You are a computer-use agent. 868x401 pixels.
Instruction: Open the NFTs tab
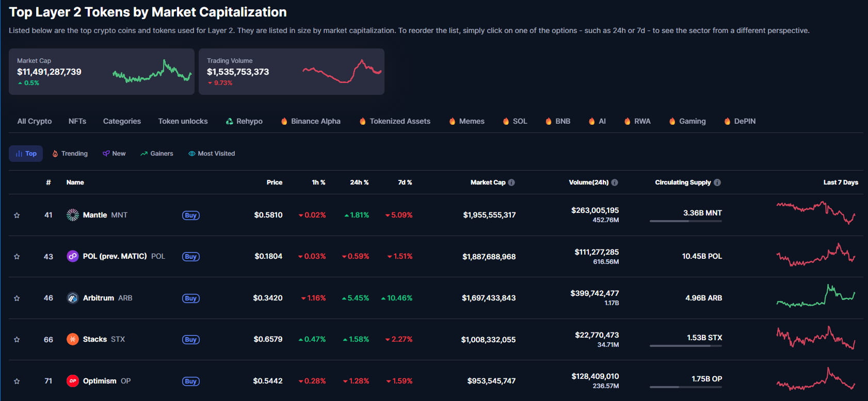tap(77, 121)
